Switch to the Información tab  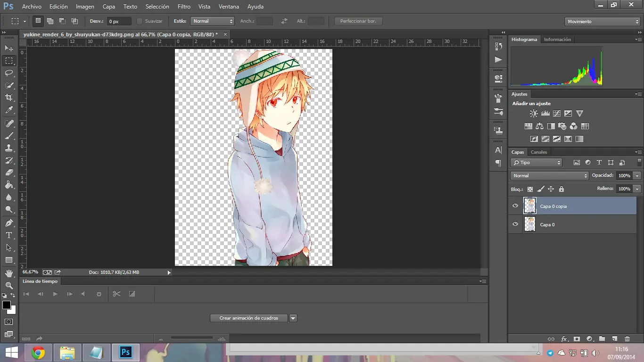pyautogui.click(x=557, y=40)
